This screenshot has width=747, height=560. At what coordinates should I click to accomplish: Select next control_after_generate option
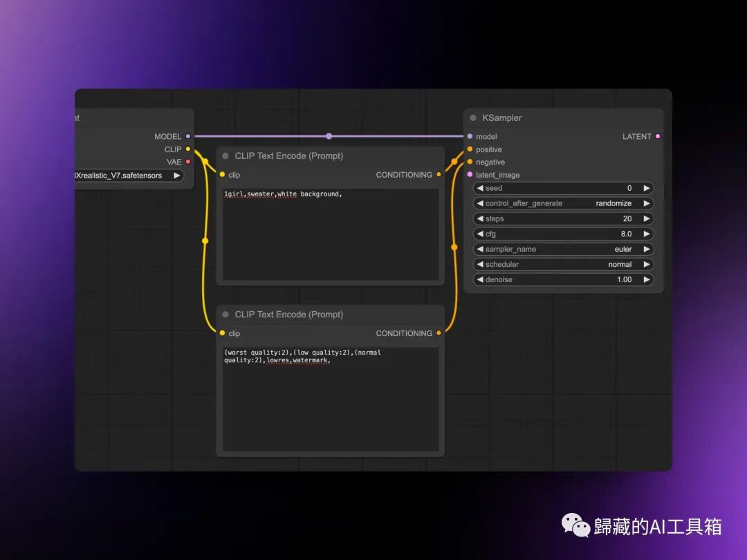(647, 203)
